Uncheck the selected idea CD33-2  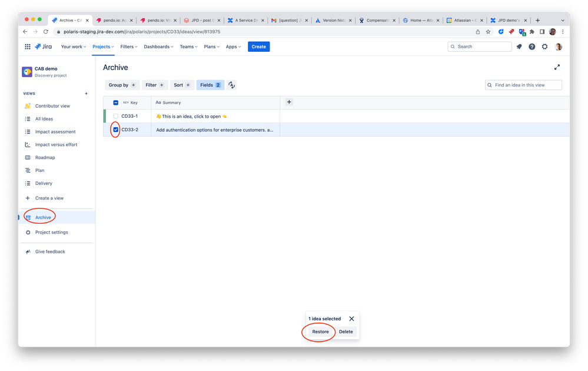click(x=115, y=129)
